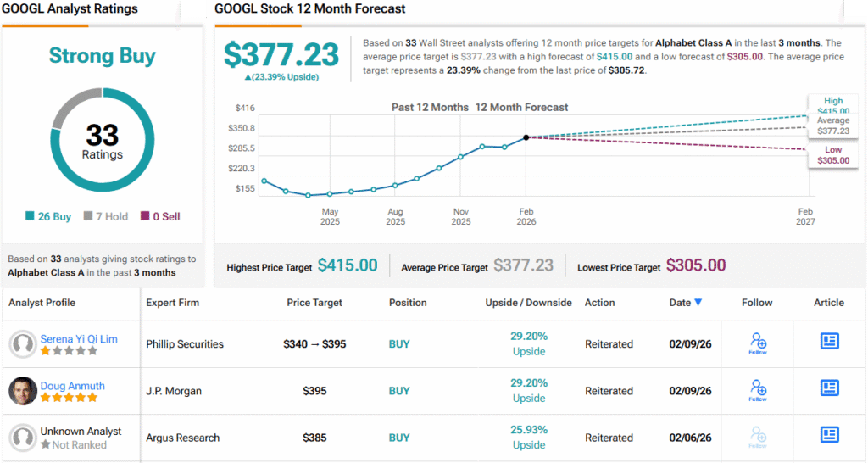Click the Feb 2026 chart data point
The height and width of the screenshot is (463, 868).
526,137
